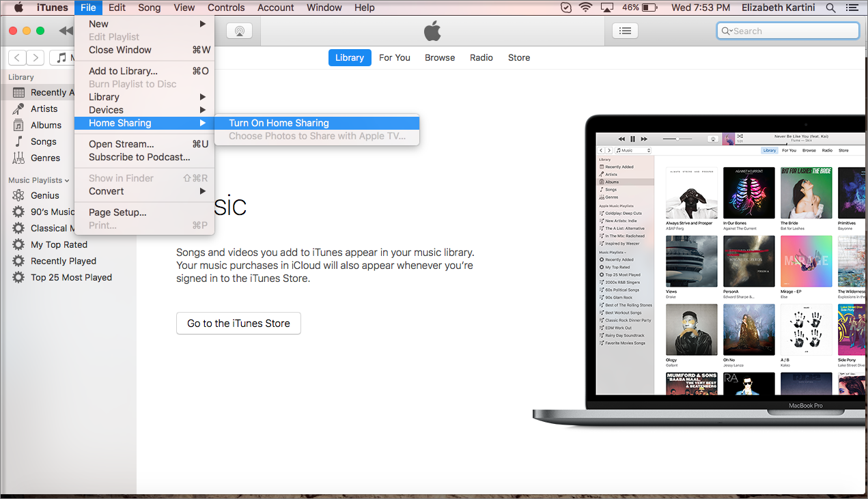
Task: Click the Genres icon in sidebar
Action: (18, 158)
